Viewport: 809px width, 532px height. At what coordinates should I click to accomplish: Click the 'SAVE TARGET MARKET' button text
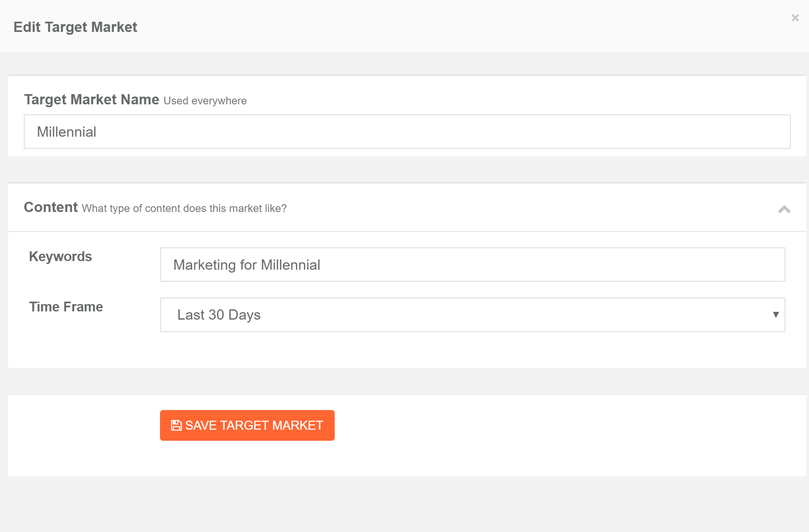click(x=254, y=426)
